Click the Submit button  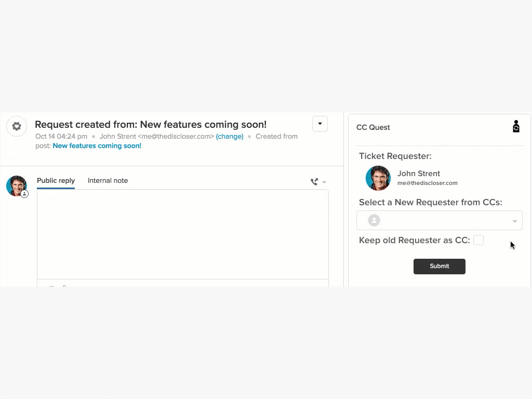(440, 267)
